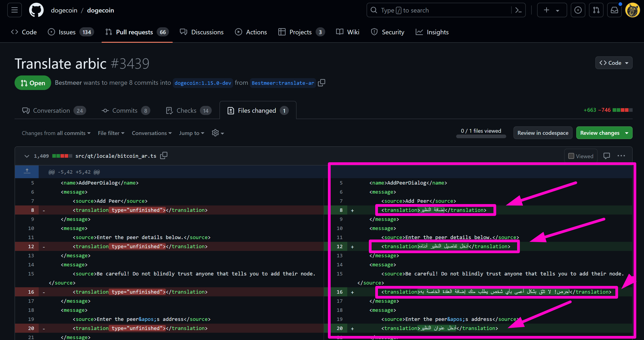Open file options three-dot menu
This screenshot has width=644, height=340.
pos(621,156)
